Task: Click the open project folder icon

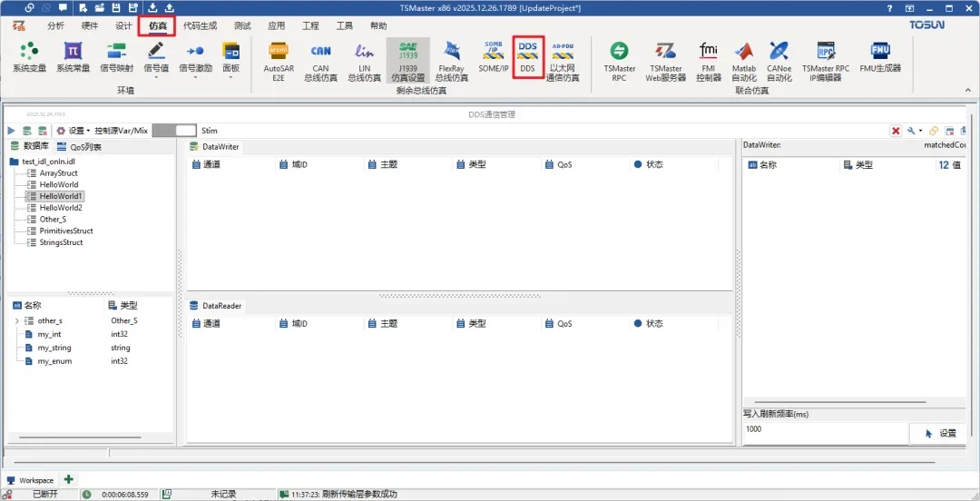Action: (x=100, y=7)
